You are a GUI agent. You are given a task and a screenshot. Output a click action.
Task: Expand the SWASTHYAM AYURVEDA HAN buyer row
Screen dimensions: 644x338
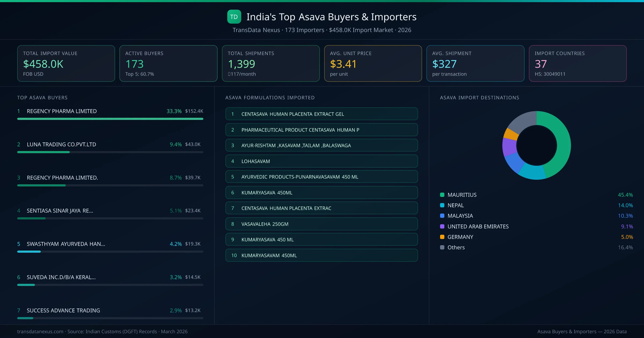pyautogui.click(x=66, y=244)
